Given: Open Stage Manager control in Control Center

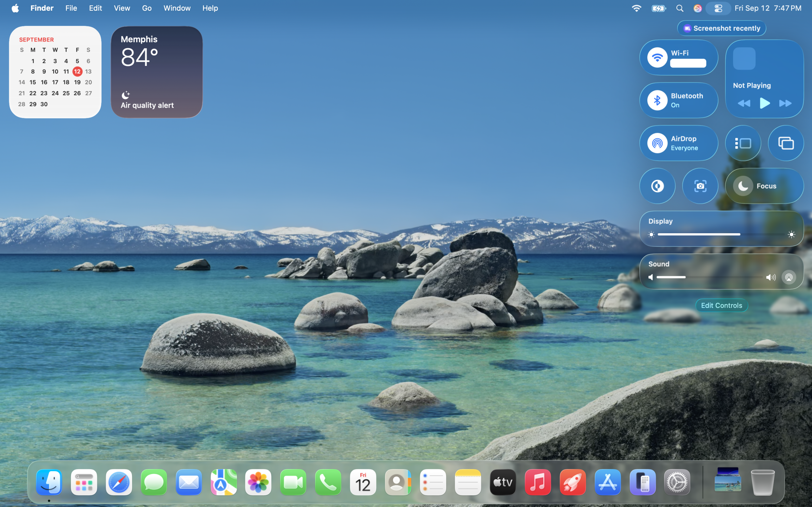Looking at the screenshot, I should click(743, 143).
